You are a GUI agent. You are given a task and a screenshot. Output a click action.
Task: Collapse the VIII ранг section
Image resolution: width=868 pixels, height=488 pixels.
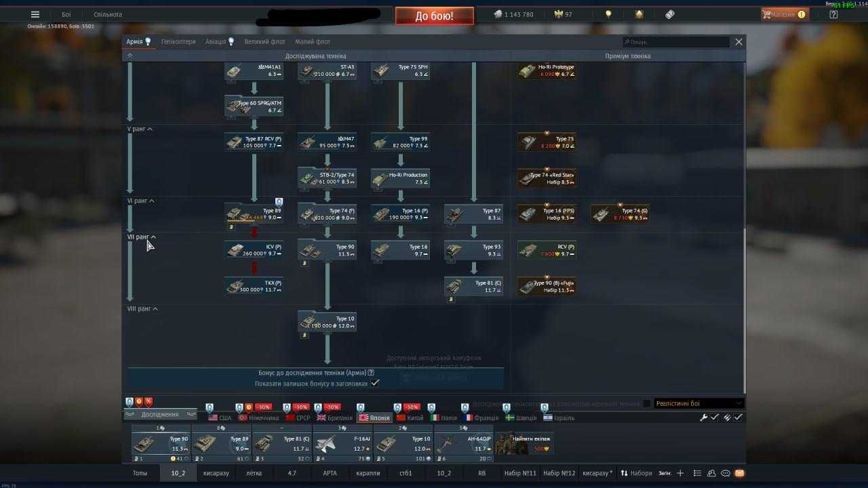tap(143, 308)
